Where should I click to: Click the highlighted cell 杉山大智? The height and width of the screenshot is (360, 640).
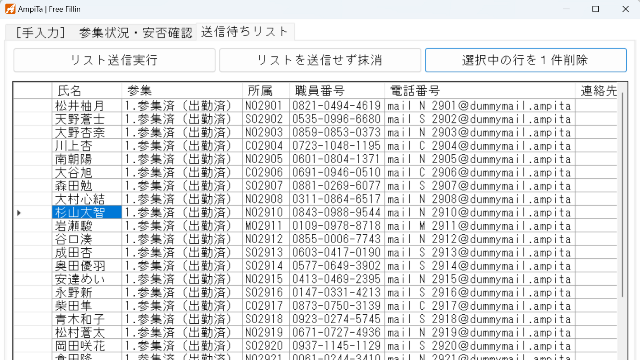(x=87, y=212)
